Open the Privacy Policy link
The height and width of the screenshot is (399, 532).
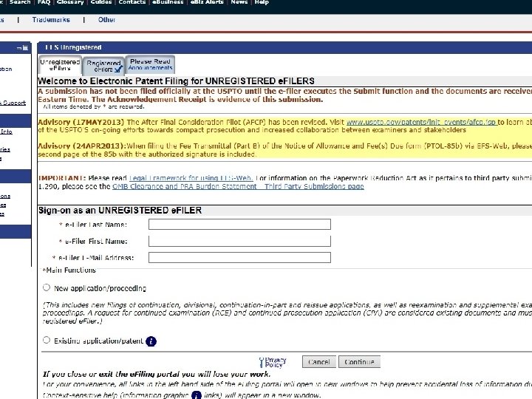coord(276,362)
